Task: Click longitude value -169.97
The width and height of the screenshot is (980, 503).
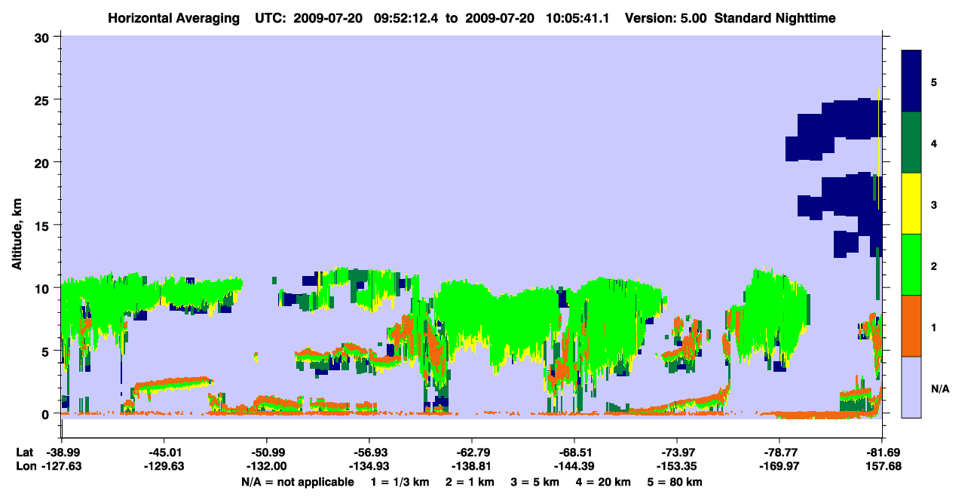Action: [779, 467]
